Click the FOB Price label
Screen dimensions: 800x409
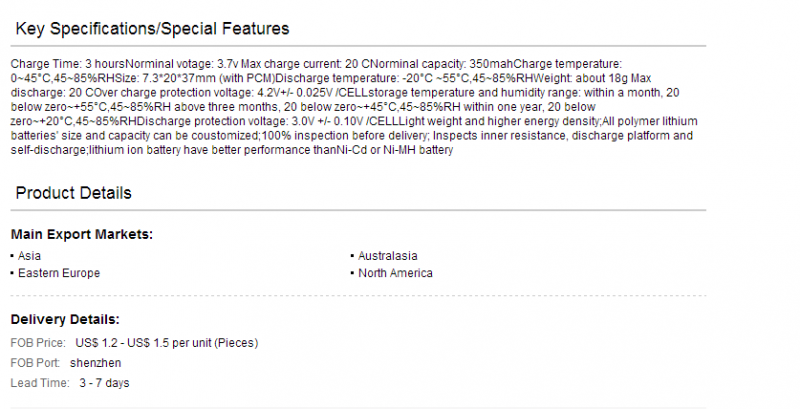tap(38, 343)
